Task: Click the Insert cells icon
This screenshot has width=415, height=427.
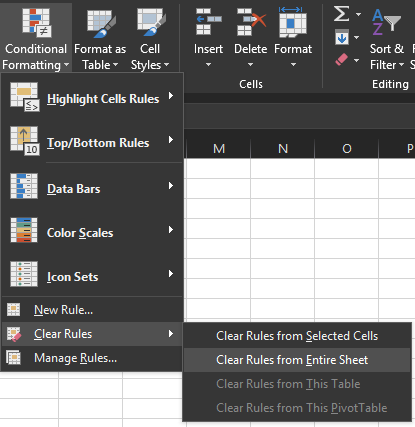Action: (208, 22)
